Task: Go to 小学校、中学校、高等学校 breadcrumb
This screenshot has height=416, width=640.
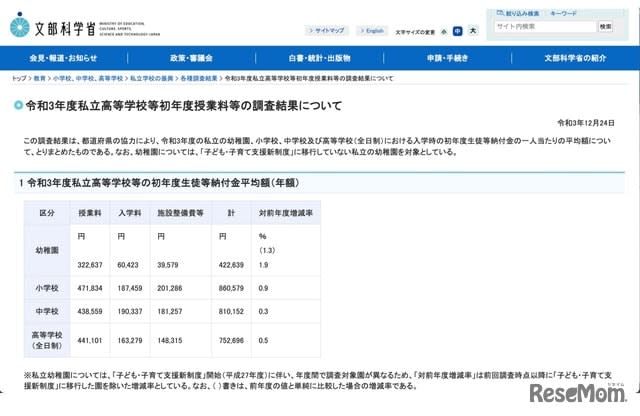Action: point(88,78)
